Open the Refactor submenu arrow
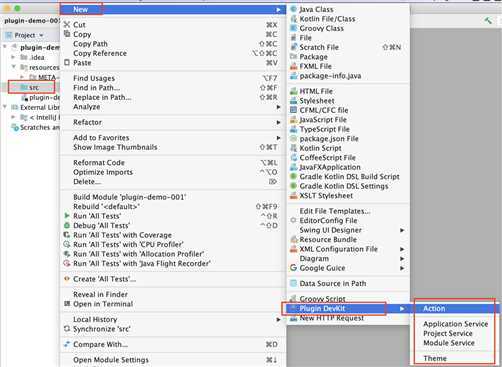The width and height of the screenshot is (502, 367). click(278, 122)
